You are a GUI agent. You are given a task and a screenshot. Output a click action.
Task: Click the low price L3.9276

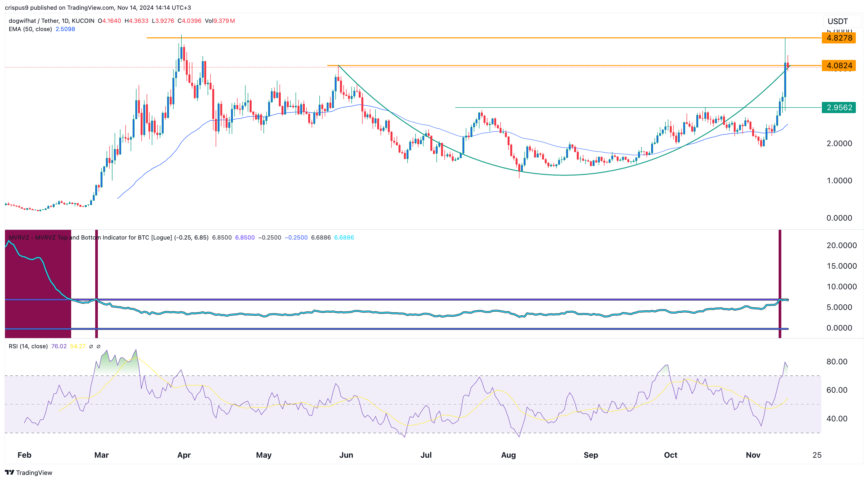pos(163,21)
